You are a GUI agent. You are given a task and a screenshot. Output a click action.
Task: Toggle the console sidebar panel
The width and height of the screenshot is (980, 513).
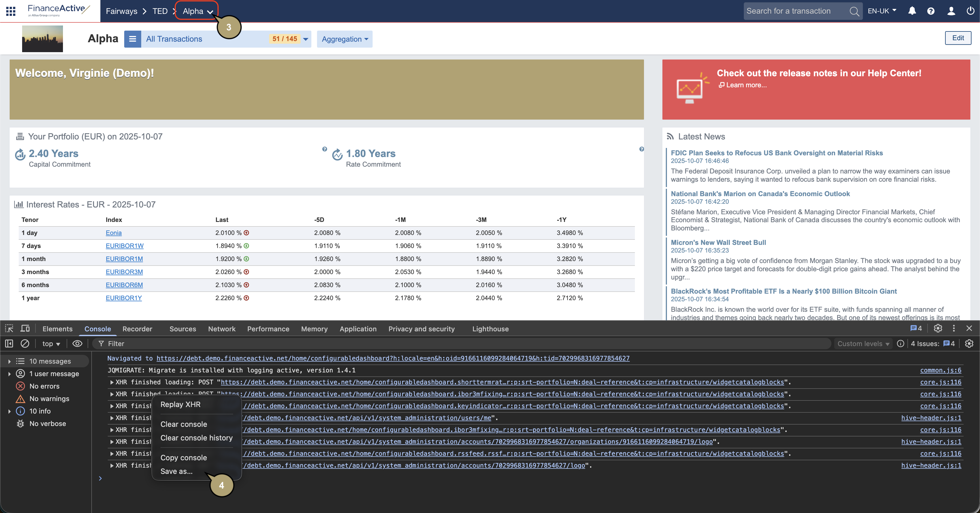(9, 344)
